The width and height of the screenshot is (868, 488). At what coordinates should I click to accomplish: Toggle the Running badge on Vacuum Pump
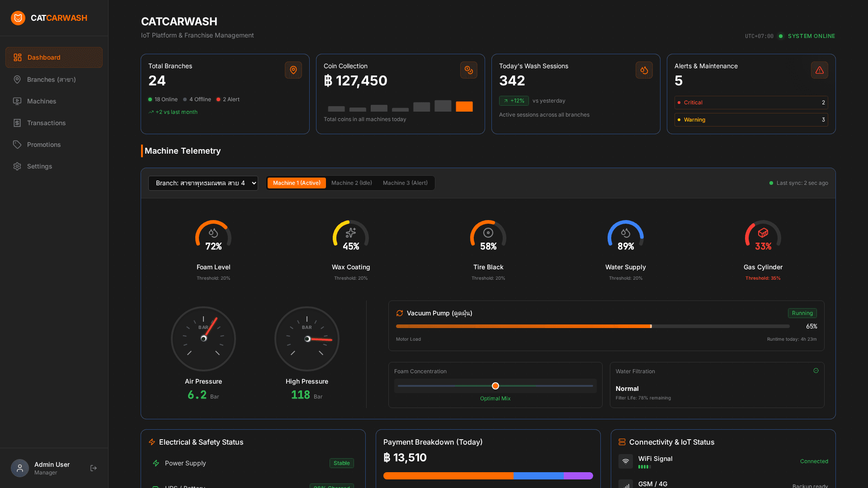(x=802, y=313)
